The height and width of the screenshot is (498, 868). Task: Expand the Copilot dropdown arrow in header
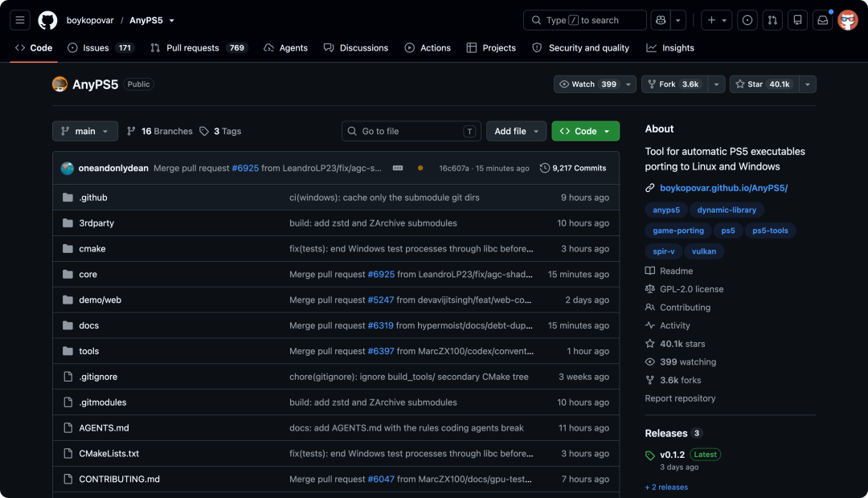pyautogui.click(x=678, y=20)
